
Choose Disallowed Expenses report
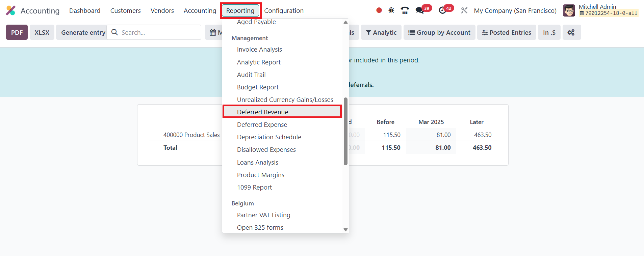[x=266, y=149]
